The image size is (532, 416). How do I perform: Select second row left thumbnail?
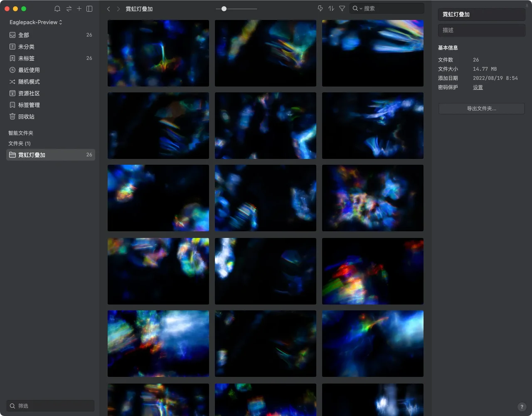[x=158, y=126]
